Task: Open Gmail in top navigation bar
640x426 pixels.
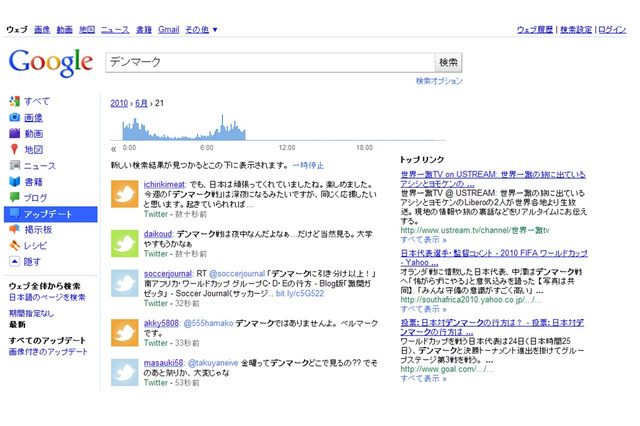Action: (169, 29)
